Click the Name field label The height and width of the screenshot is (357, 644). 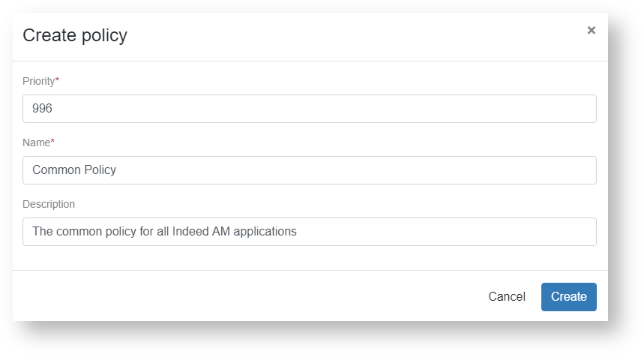36,142
